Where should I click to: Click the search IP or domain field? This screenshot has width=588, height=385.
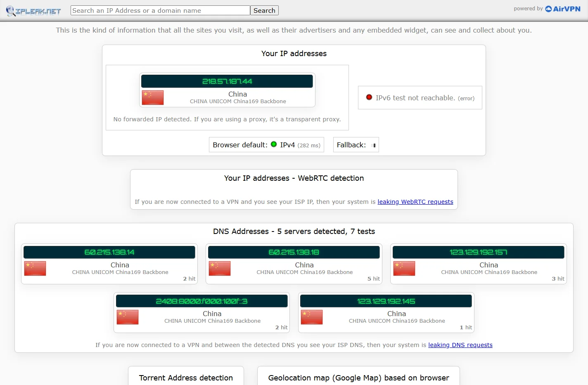pyautogui.click(x=160, y=10)
